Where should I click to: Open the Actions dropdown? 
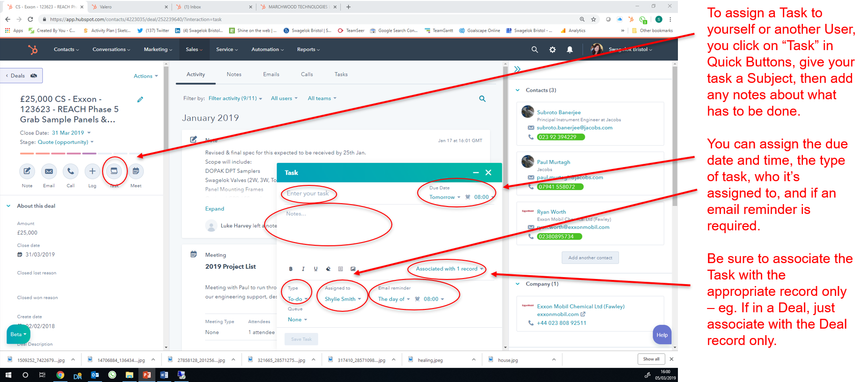[x=146, y=76]
